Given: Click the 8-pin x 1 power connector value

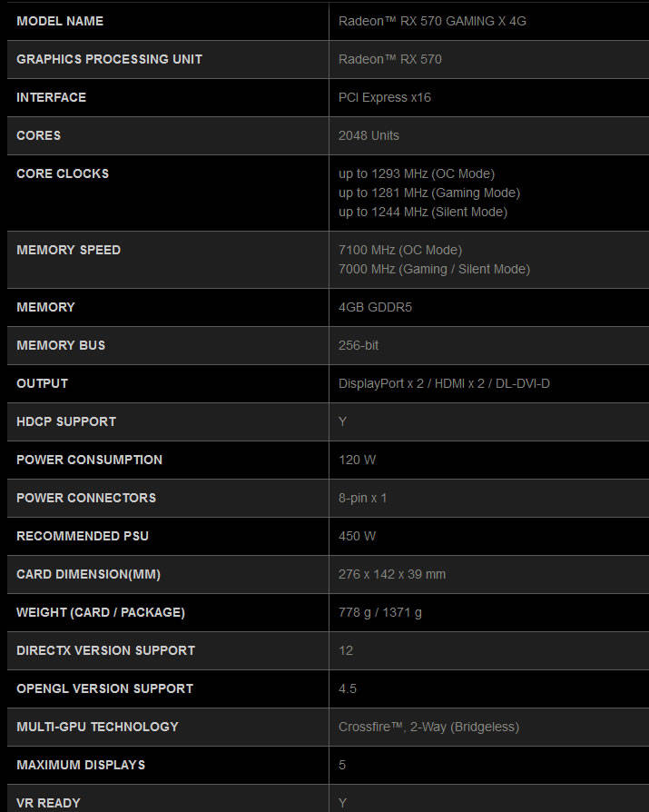Looking at the screenshot, I should [x=363, y=498].
